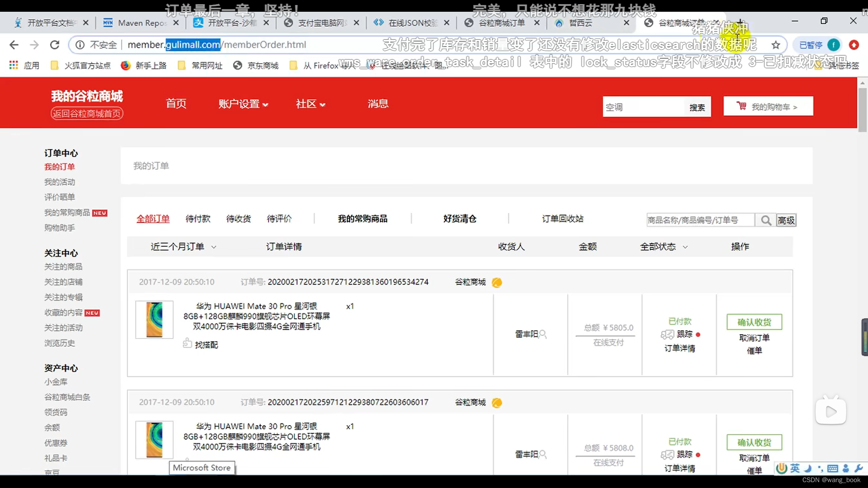The width and height of the screenshot is (868, 488).
Task: Click the red update extension icon
Action: (x=854, y=45)
